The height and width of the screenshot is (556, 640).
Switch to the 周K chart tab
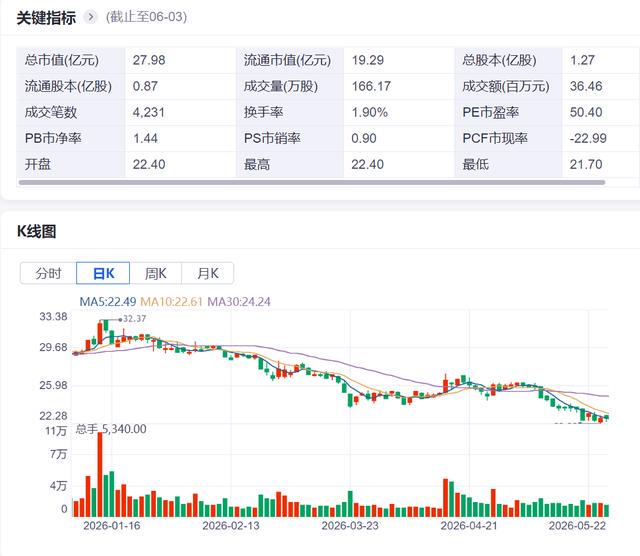pyautogui.click(x=156, y=273)
